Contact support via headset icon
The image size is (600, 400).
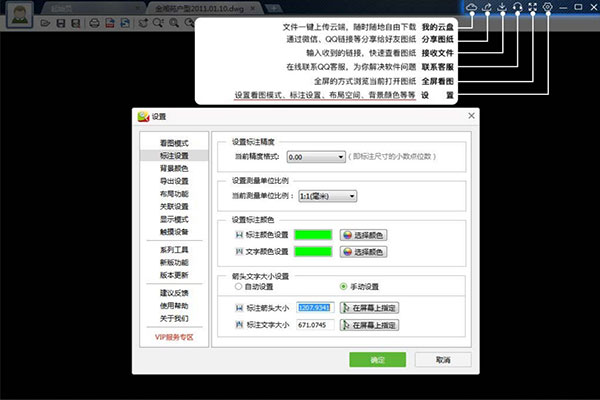tap(517, 7)
